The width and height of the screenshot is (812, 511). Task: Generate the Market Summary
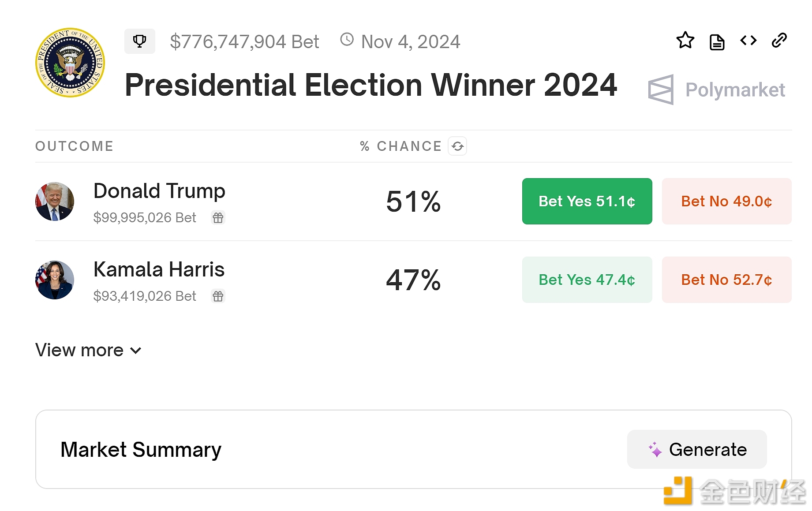(x=697, y=449)
